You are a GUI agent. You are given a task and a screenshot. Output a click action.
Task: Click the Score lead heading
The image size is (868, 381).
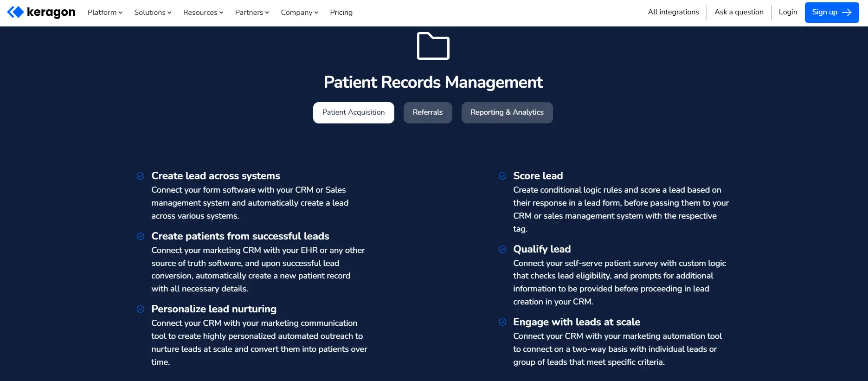click(x=538, y=176)
